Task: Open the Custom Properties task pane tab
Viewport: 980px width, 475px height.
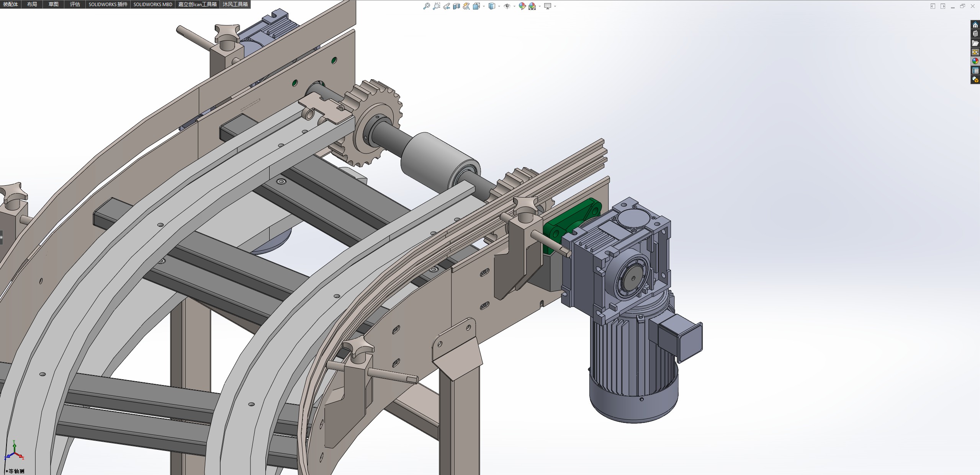Action: pyautogui.click(x=975, y=70)
